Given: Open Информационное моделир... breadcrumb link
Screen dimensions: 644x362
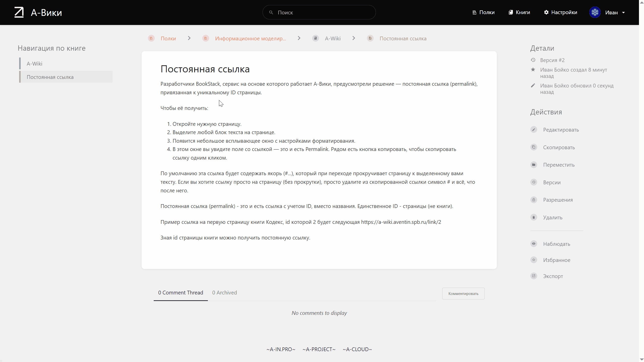Looking at the screenshot, I should 250,39.
